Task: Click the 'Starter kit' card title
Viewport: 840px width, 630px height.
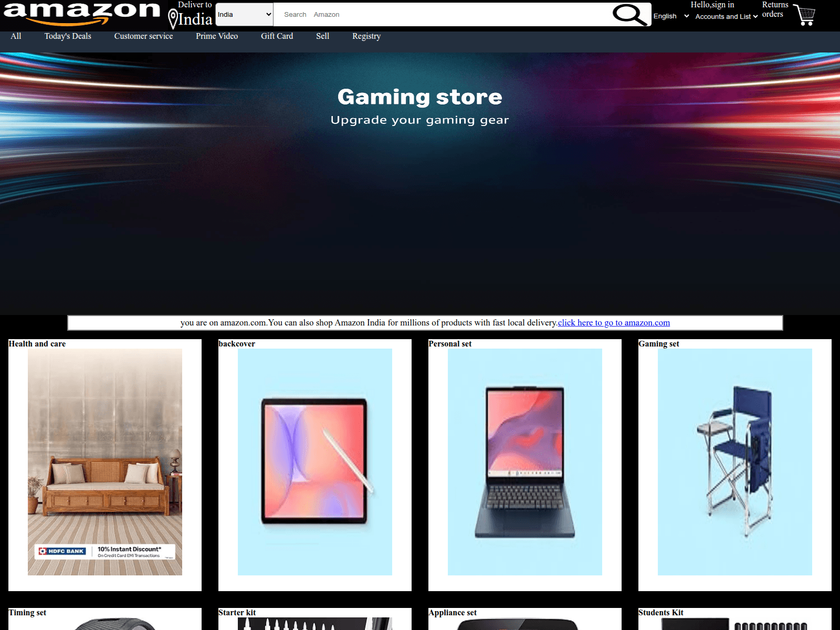Action: click(237, 613)
